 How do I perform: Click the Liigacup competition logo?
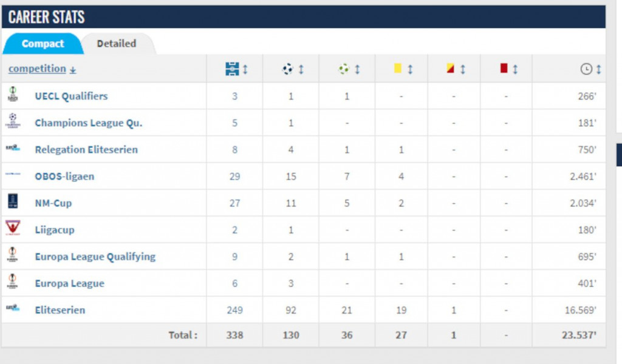(12, 229)
